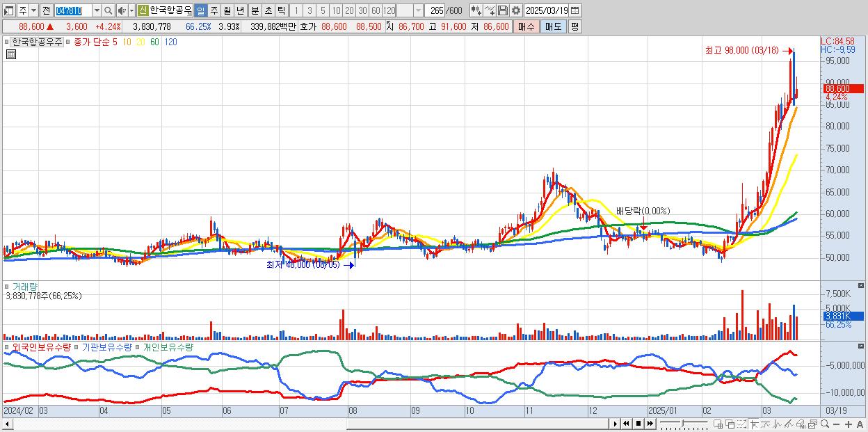Viewport: 868px width, 432px height.
Task: Click the 5-day moving average label
Action: 115,42
